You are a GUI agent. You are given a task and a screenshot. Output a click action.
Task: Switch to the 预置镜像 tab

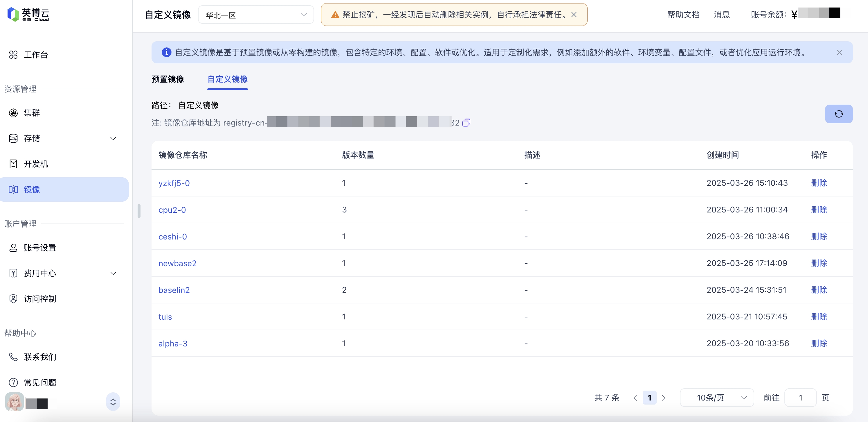coord(168,79)
